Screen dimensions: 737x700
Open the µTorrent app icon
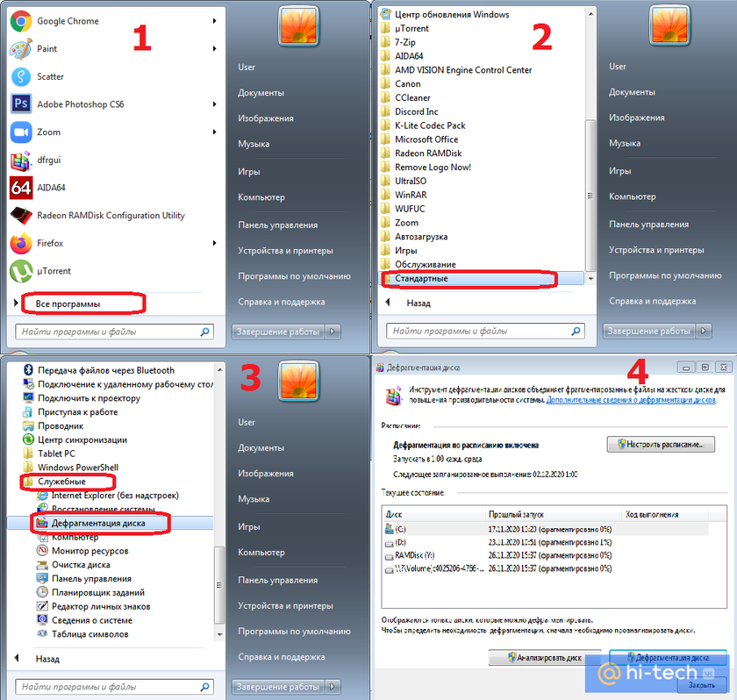(21, 270)
